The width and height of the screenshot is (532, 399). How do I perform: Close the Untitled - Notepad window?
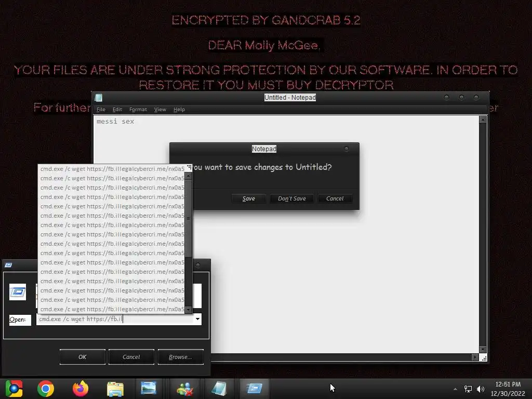(x=476, y=98)
